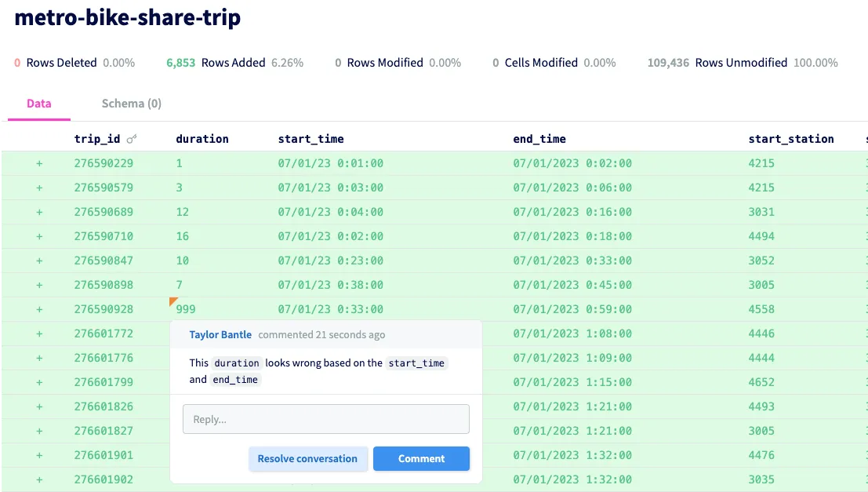Click the start_station column header

pyautogui.click(x=791, y=139)
